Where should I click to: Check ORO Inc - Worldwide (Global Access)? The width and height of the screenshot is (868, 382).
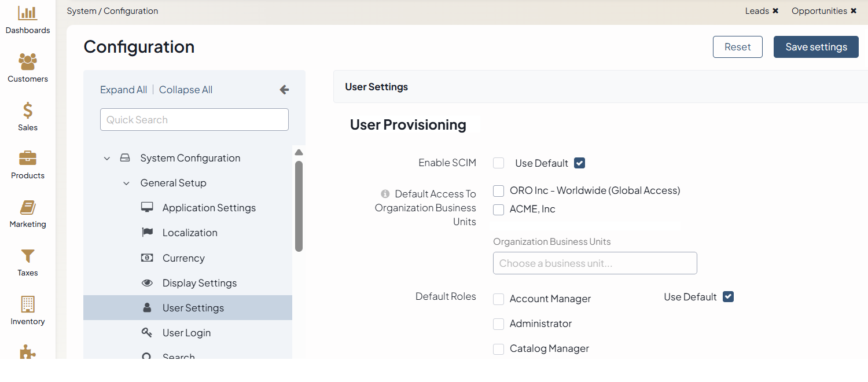tap(498, 191)
